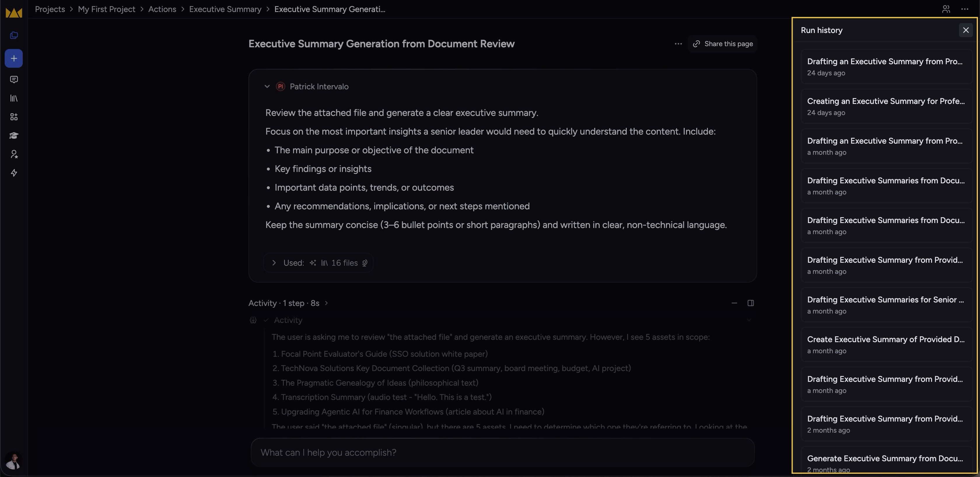Viewport: 980px width, 477px height.
Task: Click the What can I help input field
Action: point(503,452)
